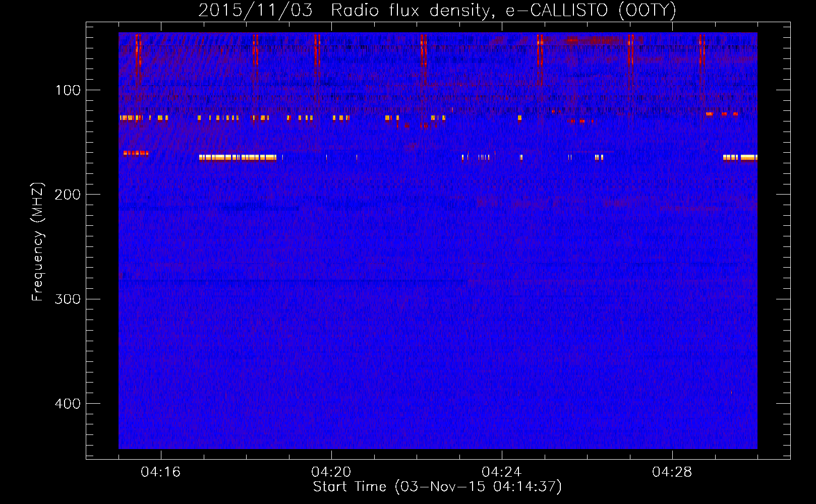Click the 'Start Time (03-Nov-15 04:14:37)' label

[437, 487]
